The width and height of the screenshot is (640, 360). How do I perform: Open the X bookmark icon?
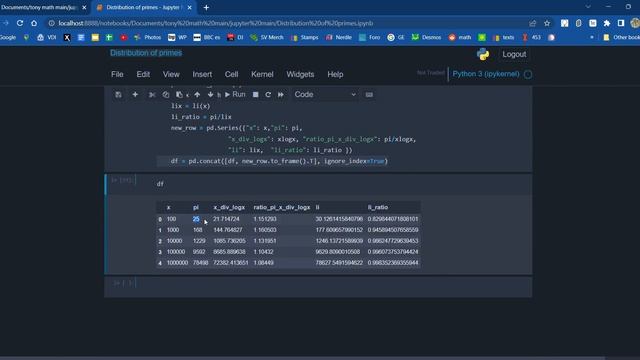click(x=67, y=37)
